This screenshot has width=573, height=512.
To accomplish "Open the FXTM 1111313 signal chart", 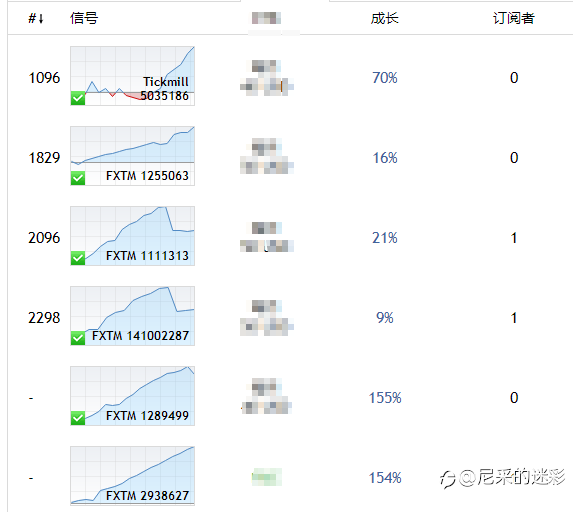I will click(132, 236).
